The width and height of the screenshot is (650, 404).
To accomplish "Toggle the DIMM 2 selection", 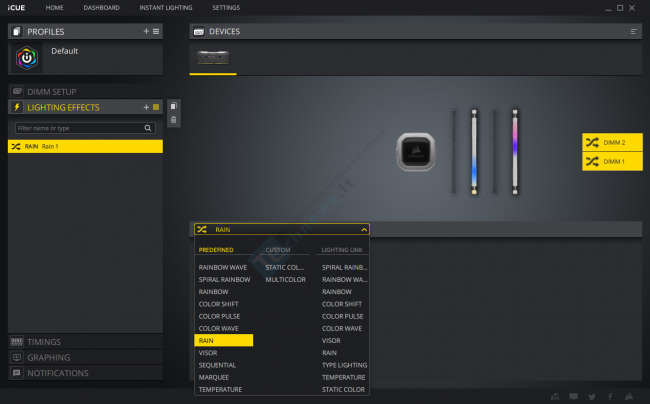I will pos(612,143).
